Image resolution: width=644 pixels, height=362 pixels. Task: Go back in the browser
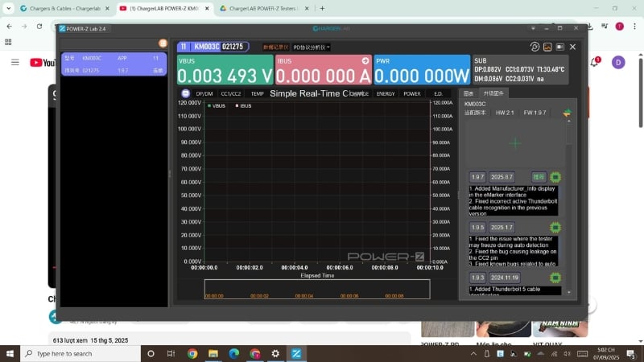tap(10, 27)
